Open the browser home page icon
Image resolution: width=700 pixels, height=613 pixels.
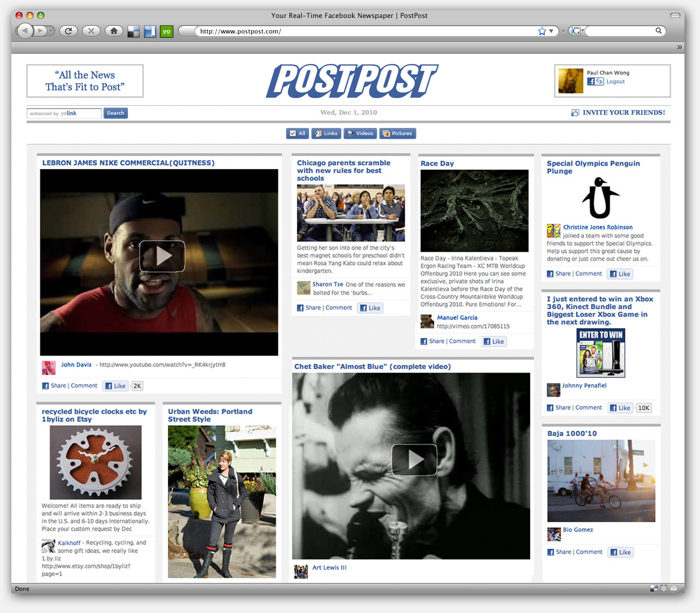[x=114, y=31]
